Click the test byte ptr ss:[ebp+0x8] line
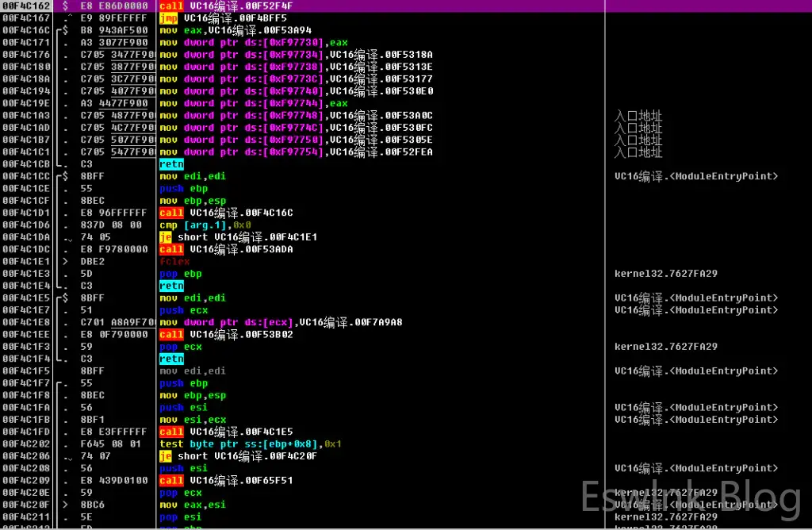The width and height of the screenshot is (812, 530). click(x=250, y=444)
